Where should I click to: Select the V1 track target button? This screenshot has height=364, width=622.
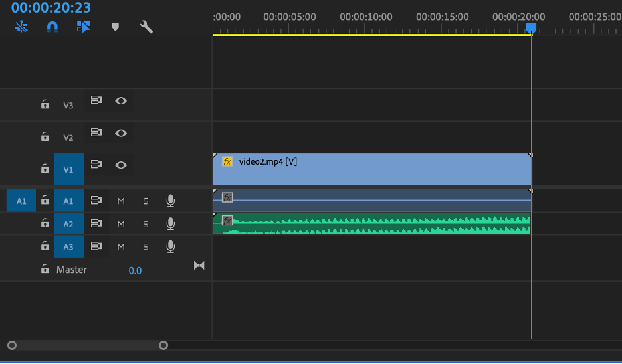pos(69,169)
